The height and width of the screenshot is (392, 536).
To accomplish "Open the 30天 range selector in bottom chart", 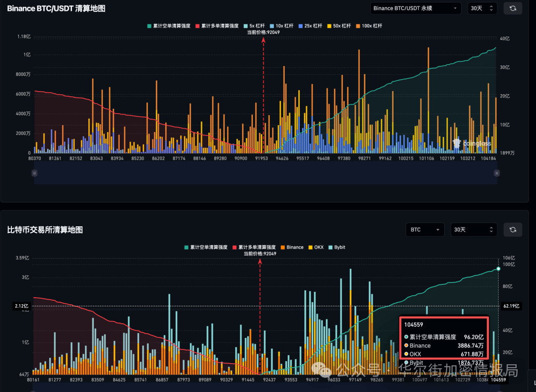I will [x=473, y=230].
